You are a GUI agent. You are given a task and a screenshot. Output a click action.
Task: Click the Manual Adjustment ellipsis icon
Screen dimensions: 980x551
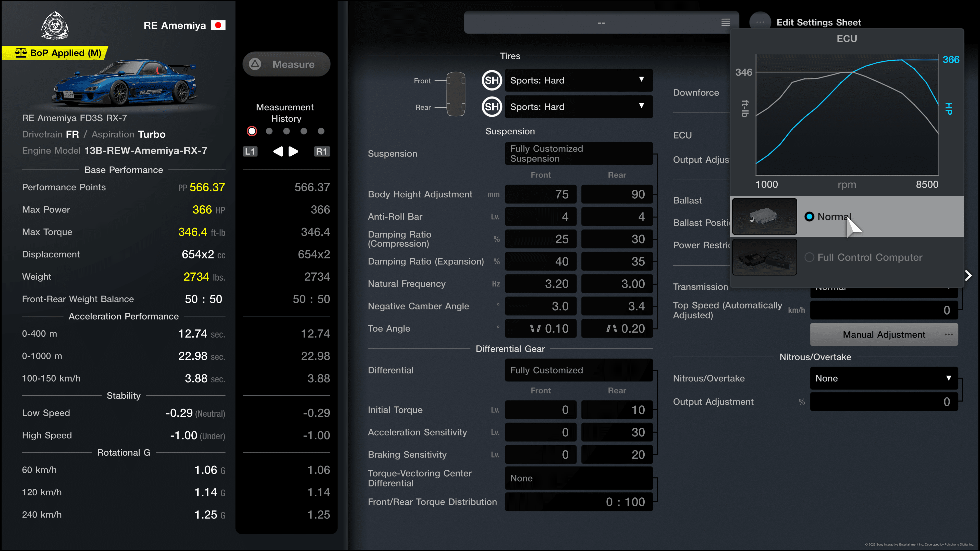pyautogui.click(x=948, y=334)
